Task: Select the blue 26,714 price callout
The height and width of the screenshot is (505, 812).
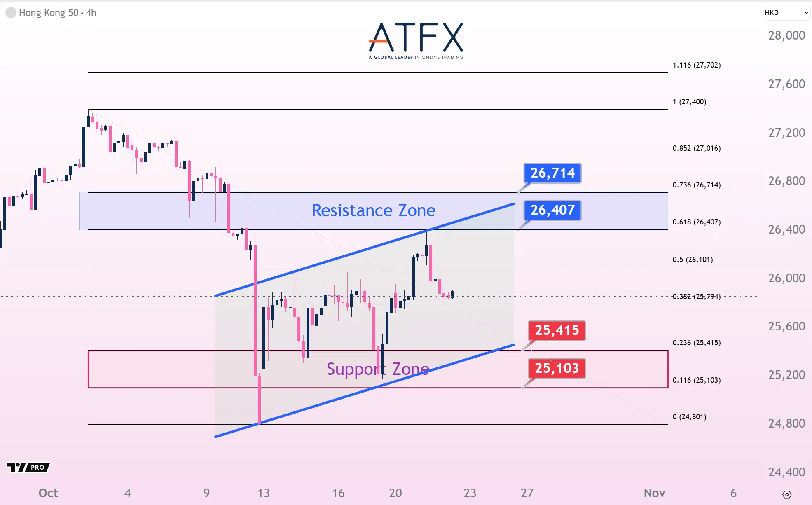Action: tap(552, 173)
